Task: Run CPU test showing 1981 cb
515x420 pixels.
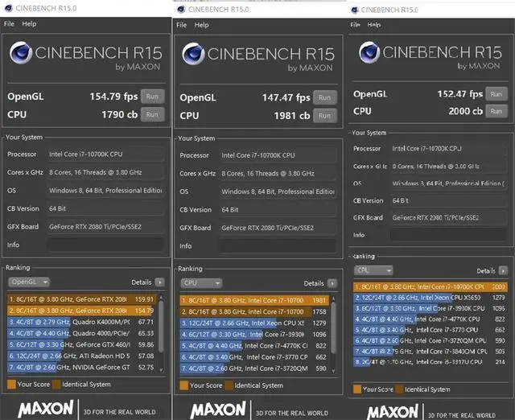Action: point(325,116)
